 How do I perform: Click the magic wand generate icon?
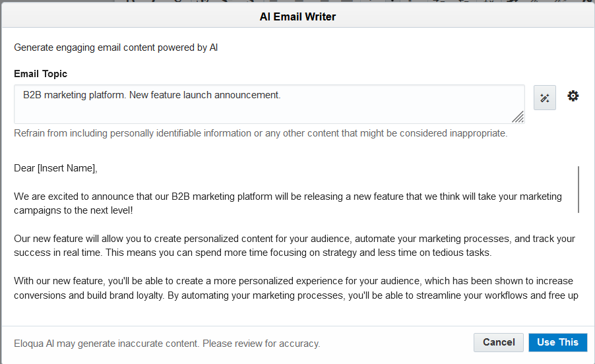coord(544,98)
